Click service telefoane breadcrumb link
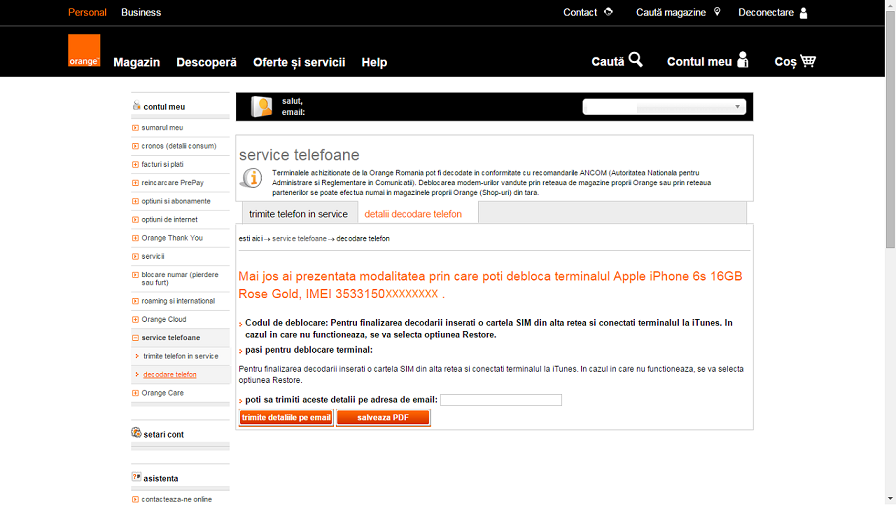Image resolution: width=896 pixels, height=528 pixels. click(x=299, y=239)
